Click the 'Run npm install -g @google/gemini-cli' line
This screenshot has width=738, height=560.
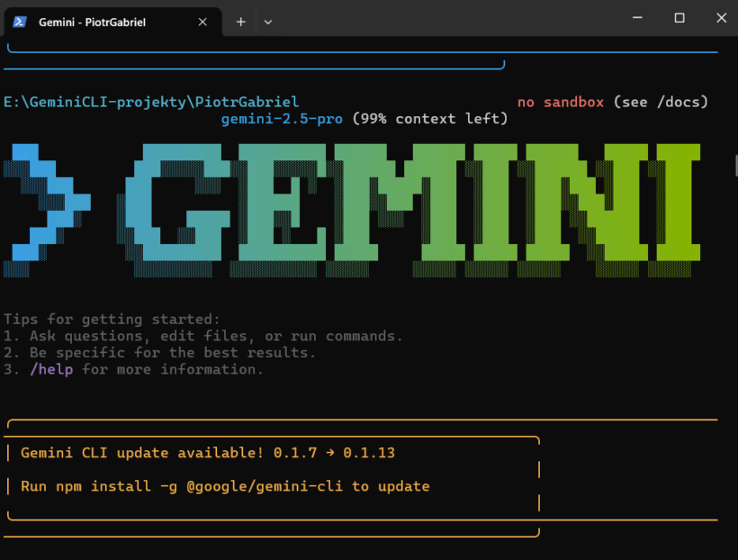pyautogui.click(x=225, y=486)
